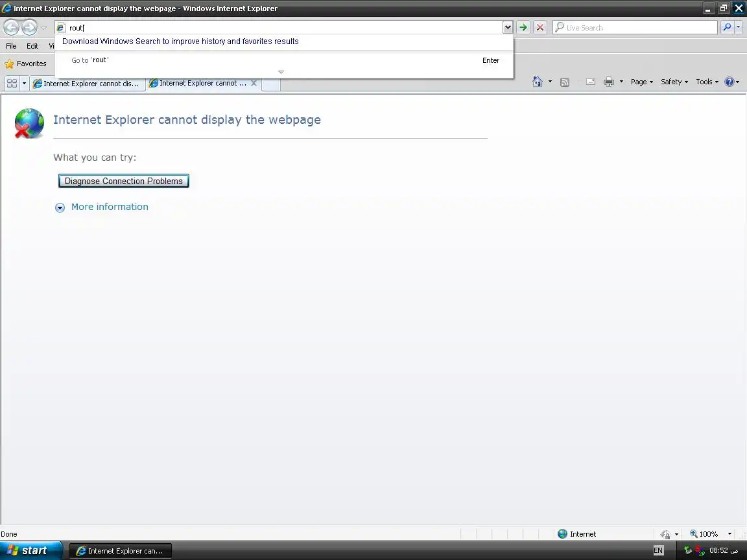Click the Help question mark icon
The image size is (747, 560).
pos(729,82)
